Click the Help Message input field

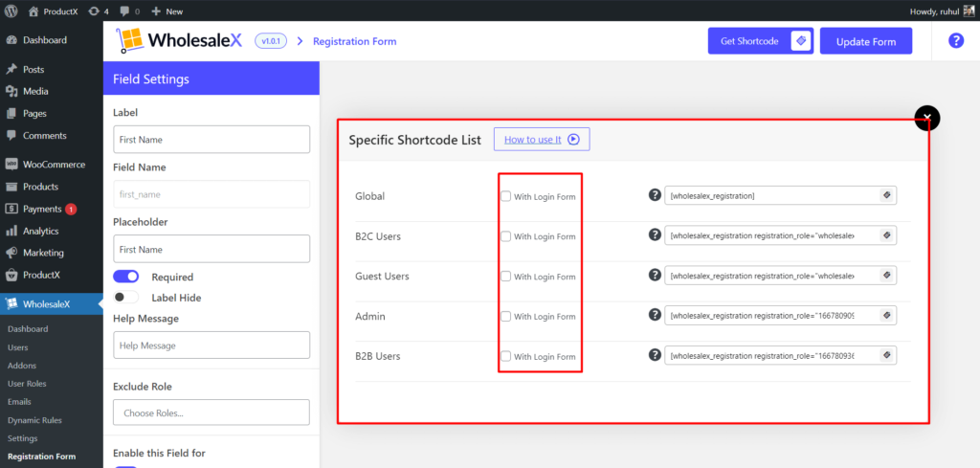[212, 345]
